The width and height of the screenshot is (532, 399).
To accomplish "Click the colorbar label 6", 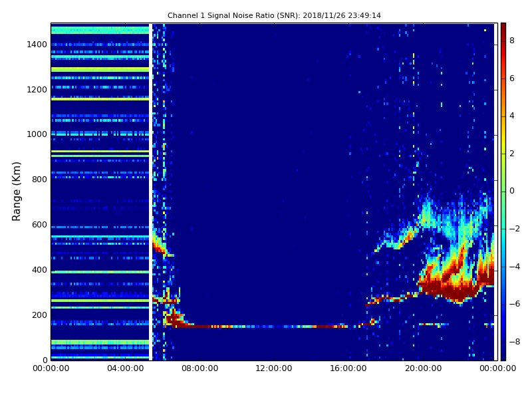I will (512, 78).
